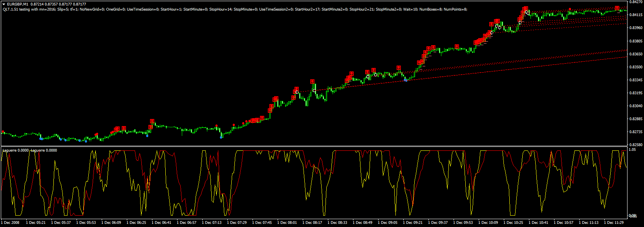Click the chart shift triangle beside EURGBP,M1
Screen dimensions: 644x227
tap(4, 4)
